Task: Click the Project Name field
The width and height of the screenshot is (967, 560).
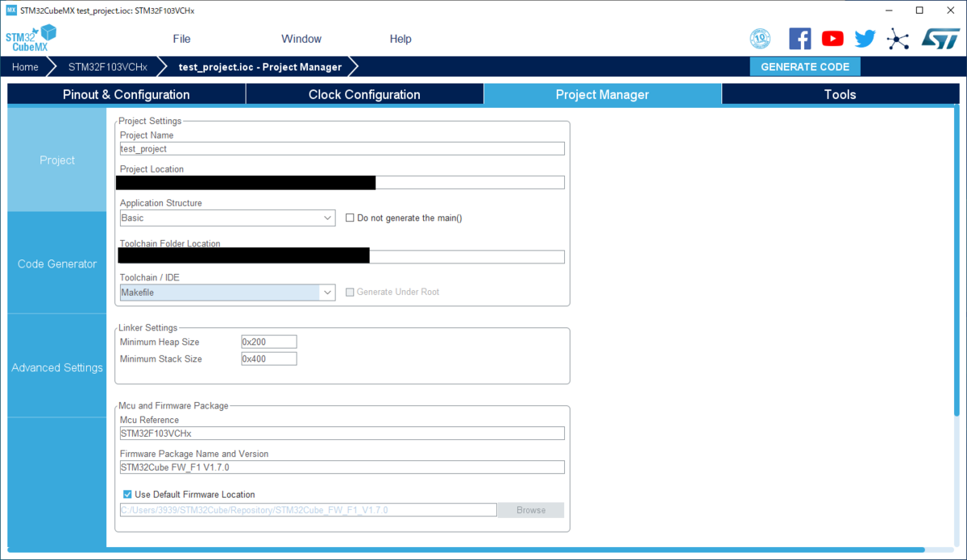Action: pyautogui.click(x=342, y=148)
